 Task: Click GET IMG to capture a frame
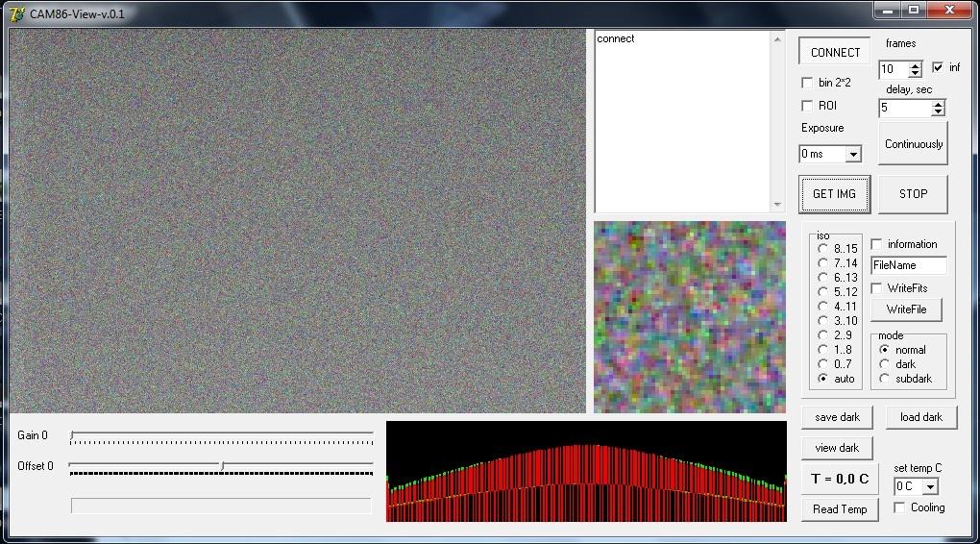tap(834, 194)
